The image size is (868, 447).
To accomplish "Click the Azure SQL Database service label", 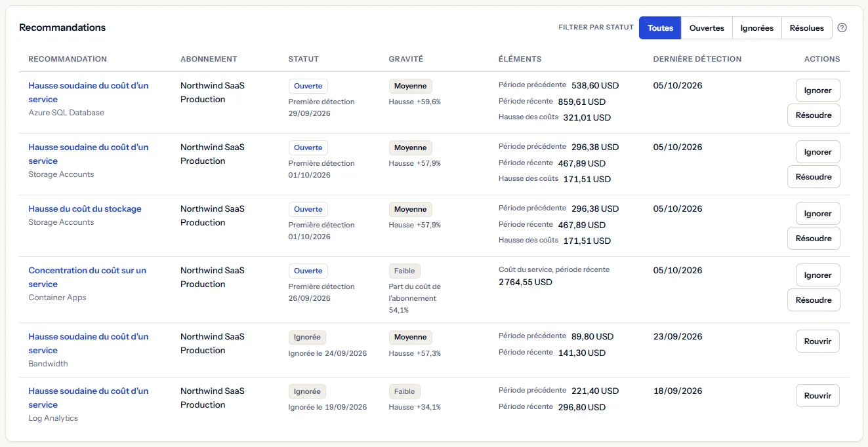I will click(x=66, y=113).
